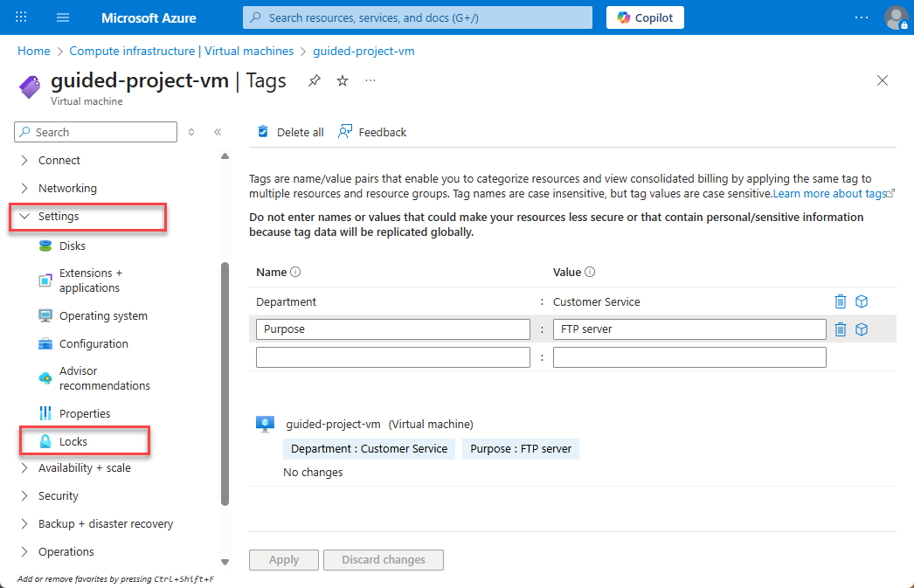Click the Department : Customer Service tag chip
The width and height of the screenshot is (914, 588).
coord(369,449)
